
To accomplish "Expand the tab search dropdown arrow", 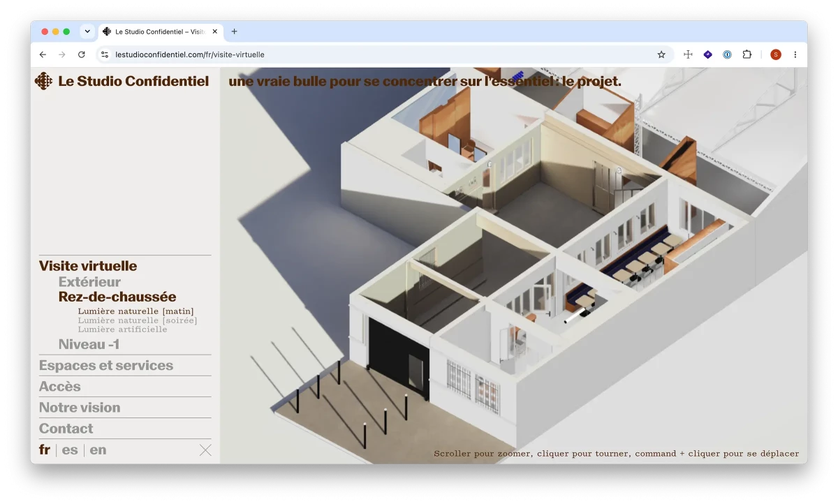I will [87, 31].
